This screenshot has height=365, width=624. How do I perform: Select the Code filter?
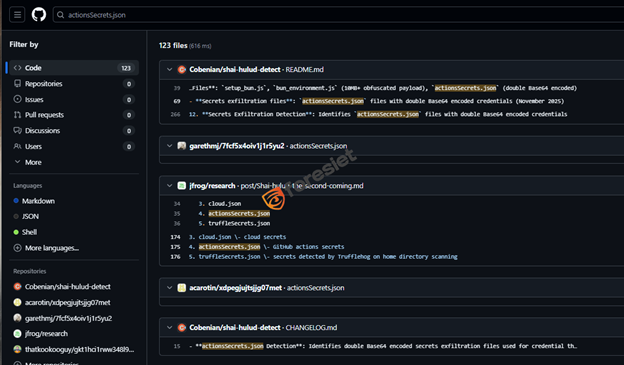click(x=74, y=68)
